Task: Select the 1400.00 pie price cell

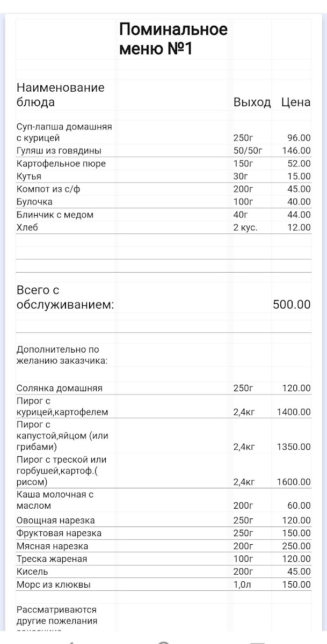Action: [x=293, y=412]
